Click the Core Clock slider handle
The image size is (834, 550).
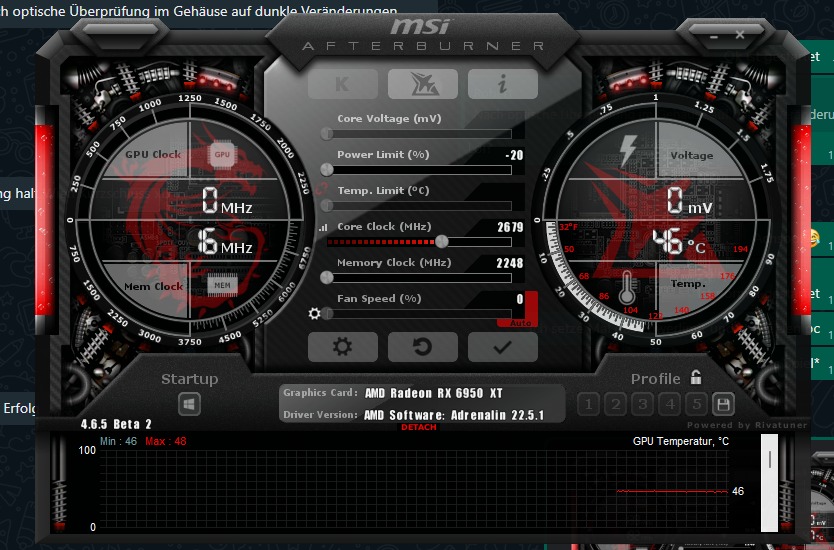[441, 242]
